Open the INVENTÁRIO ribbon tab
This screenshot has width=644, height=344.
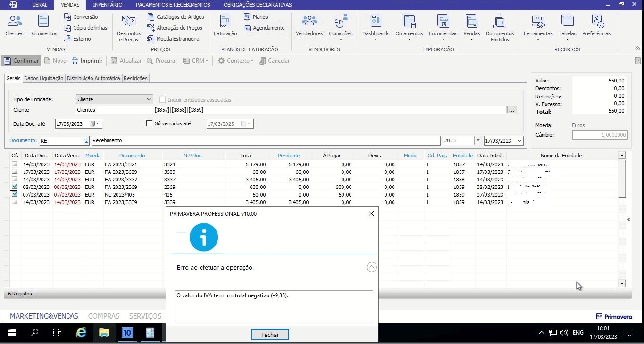click(108, 5)
